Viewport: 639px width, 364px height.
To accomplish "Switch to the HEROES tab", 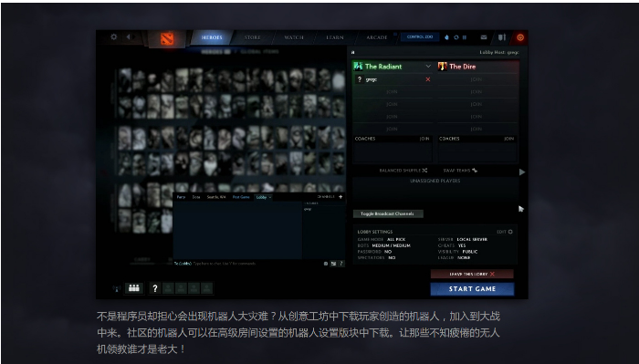I will tap(212, 37).
